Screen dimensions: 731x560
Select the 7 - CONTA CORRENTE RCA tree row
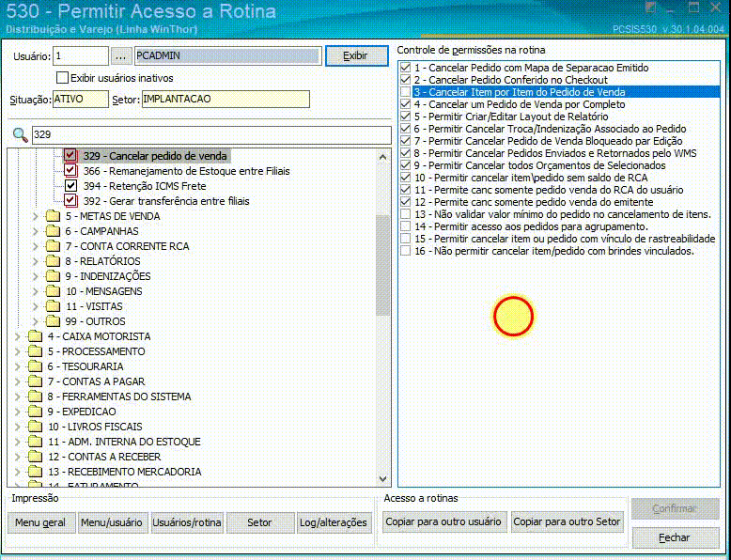pyautogui.click(x=127, y=246)
